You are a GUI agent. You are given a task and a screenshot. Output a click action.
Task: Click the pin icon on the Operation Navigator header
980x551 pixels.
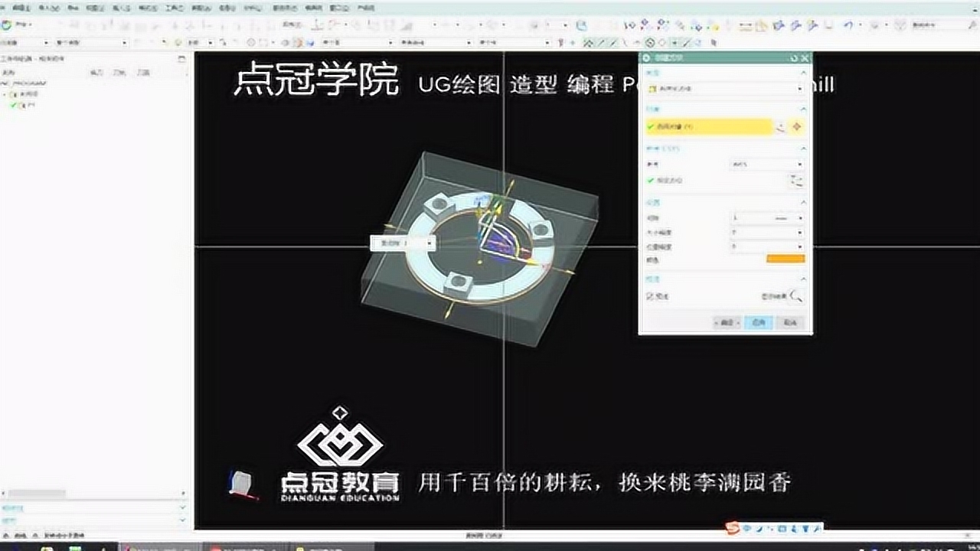pos(181,58)
